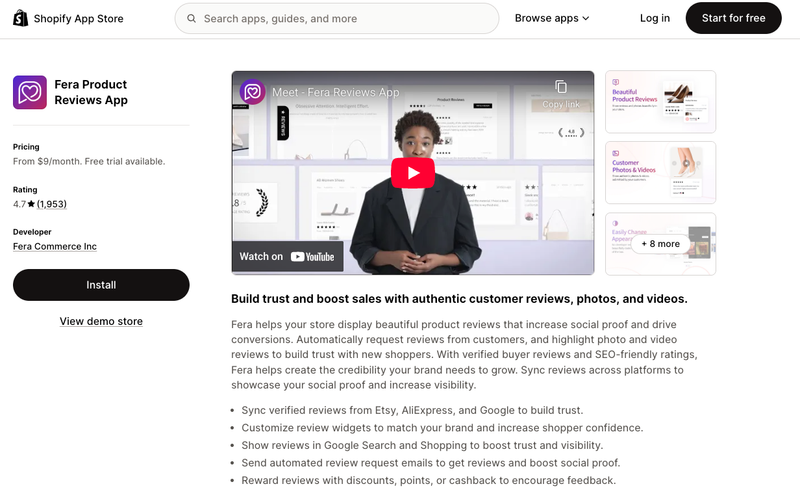This screenshot has width=800, height=503.
Task: Click bullet Send automated review request emails
Action: (431, 463)
